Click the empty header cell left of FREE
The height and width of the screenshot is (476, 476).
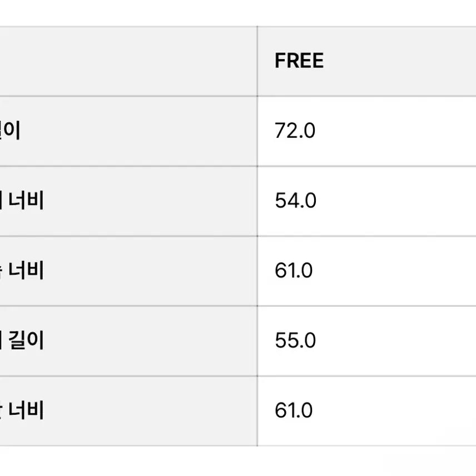(x=128, y=61)
